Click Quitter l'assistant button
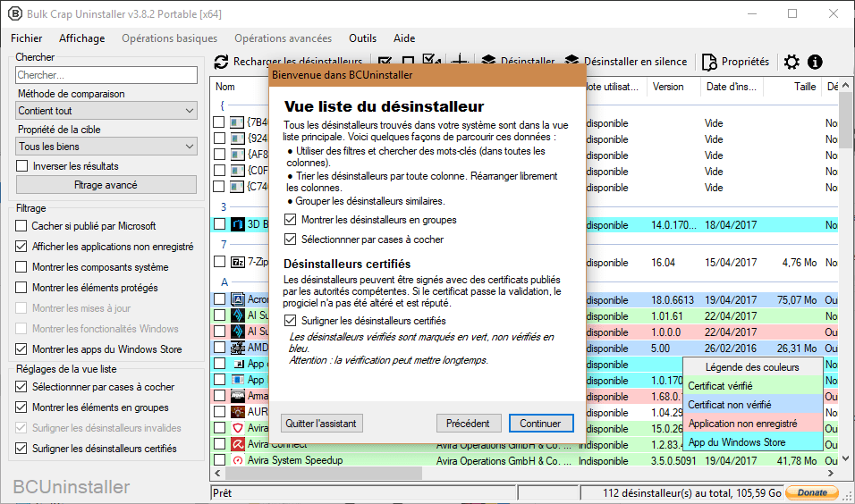Screen dimensions: 855x504 pos(320,424)
